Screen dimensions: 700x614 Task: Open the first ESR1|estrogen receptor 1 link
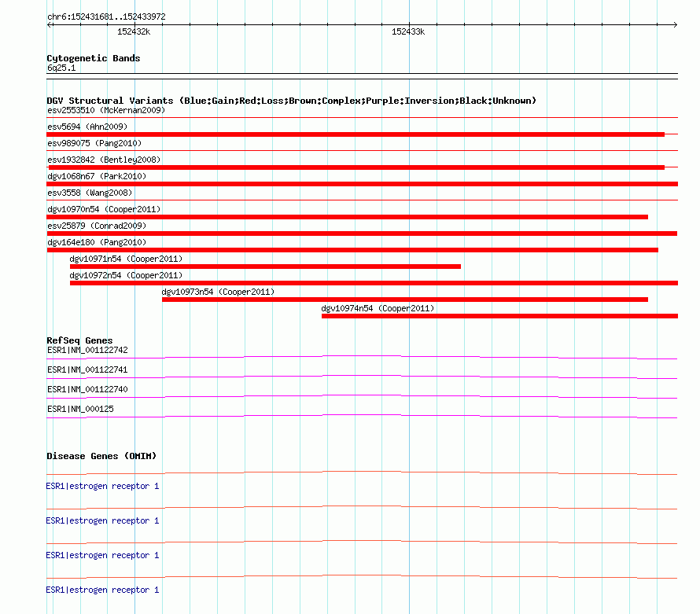click(102, 486)
